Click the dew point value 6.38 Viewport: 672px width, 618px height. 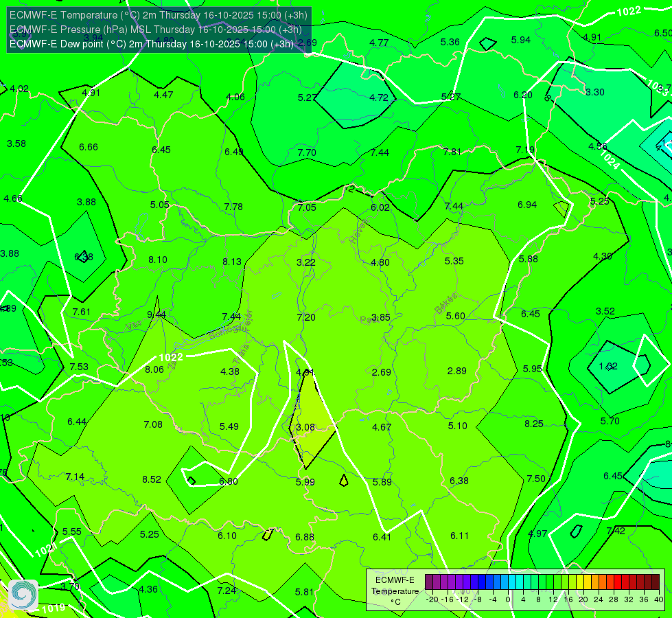[x=459, y=481]
